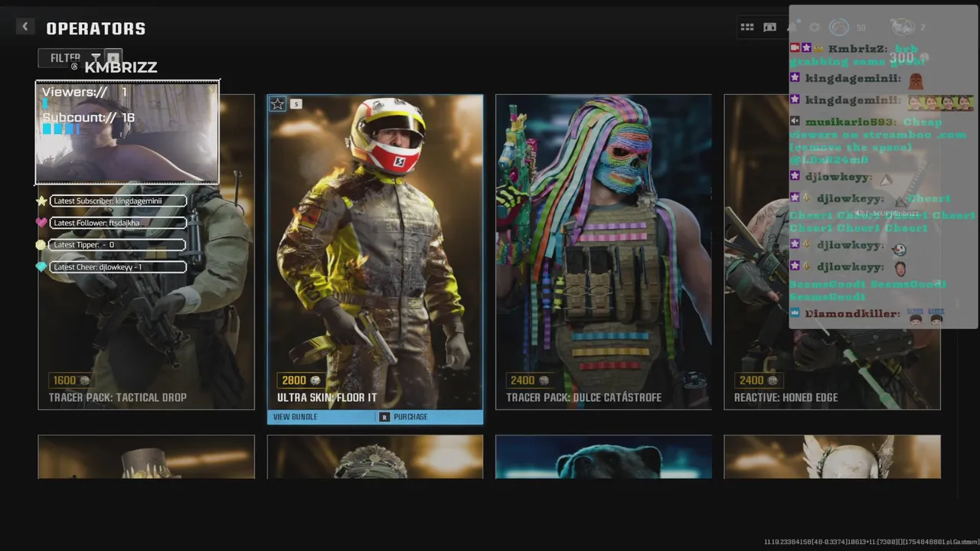Click the teal gem icon beside Latest Cheer
This screenshot has width=980, height=551.
point(41,267)
